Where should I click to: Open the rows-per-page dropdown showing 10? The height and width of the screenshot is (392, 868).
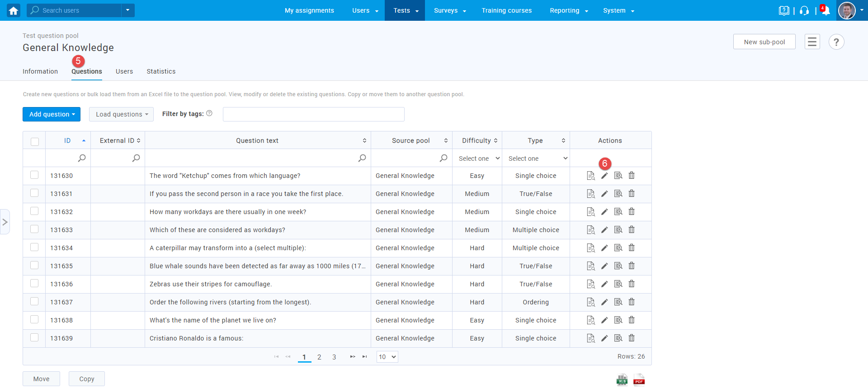point(387,357)
